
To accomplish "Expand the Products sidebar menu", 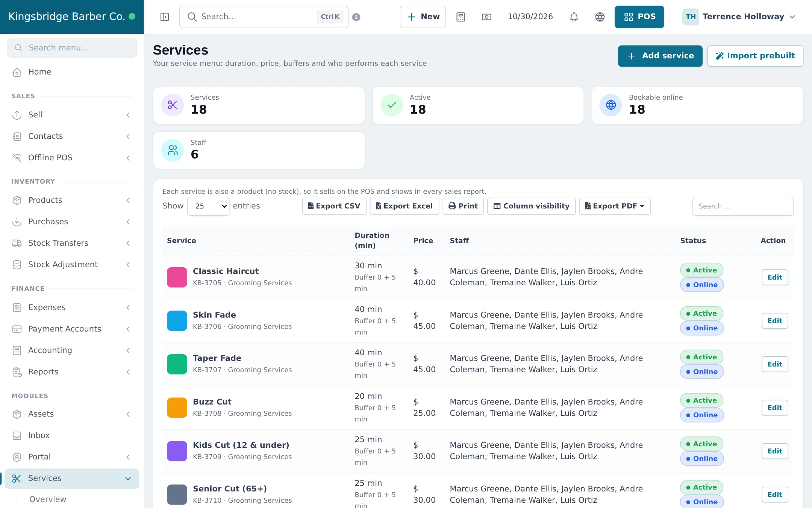I will pos(72,200).
